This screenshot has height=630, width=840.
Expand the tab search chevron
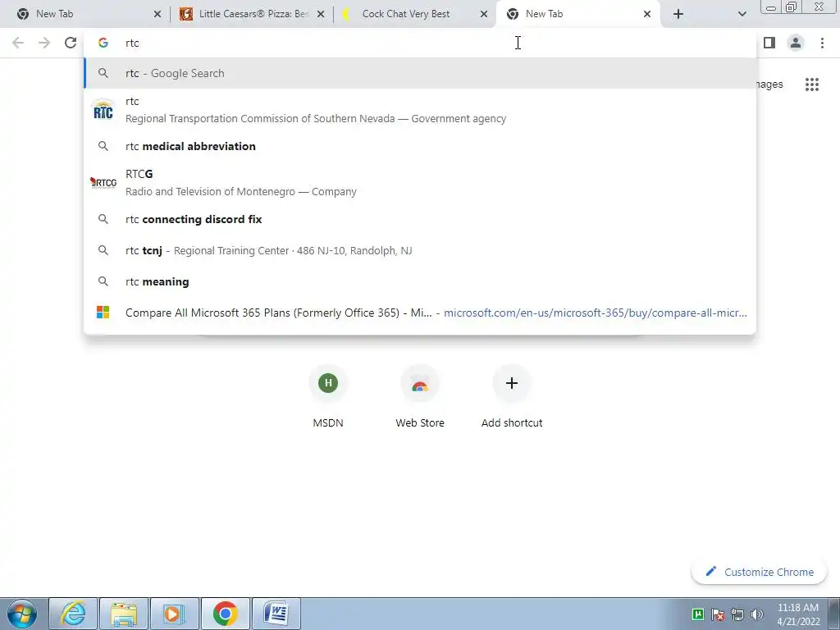[742, 14]
